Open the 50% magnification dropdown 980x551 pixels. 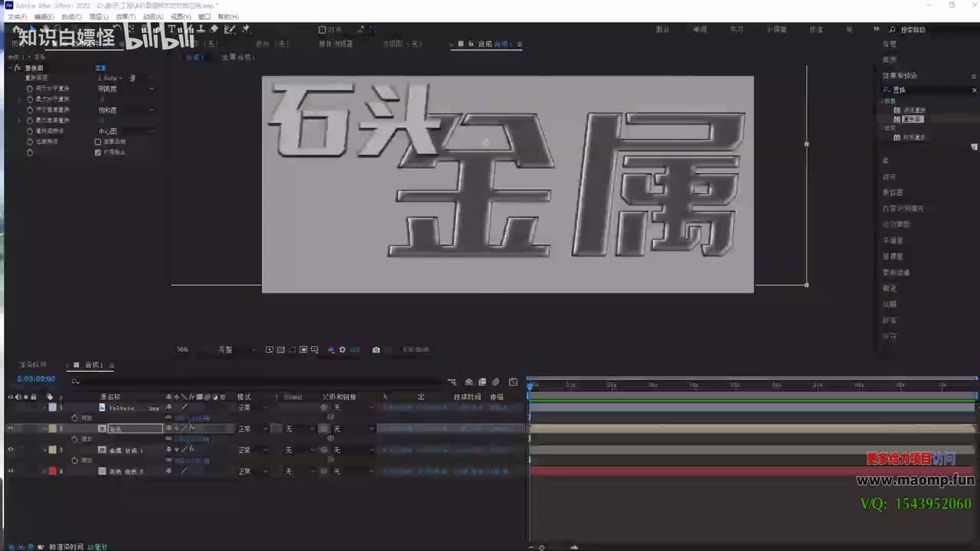click(x=190, y=350)
